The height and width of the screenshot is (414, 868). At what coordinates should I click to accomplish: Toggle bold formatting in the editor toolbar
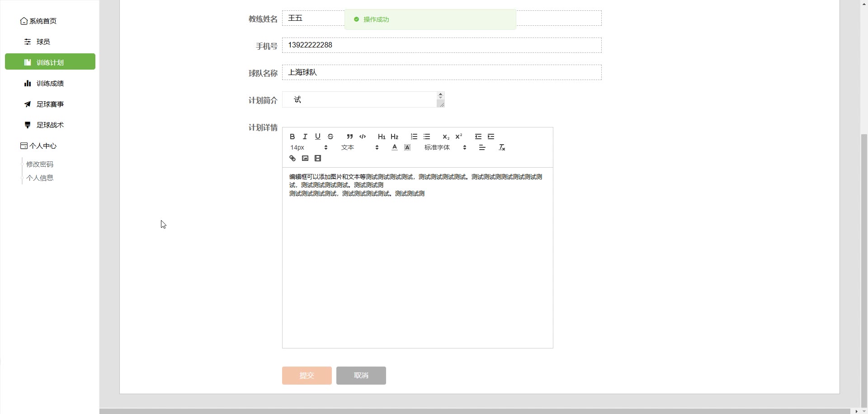292,136
